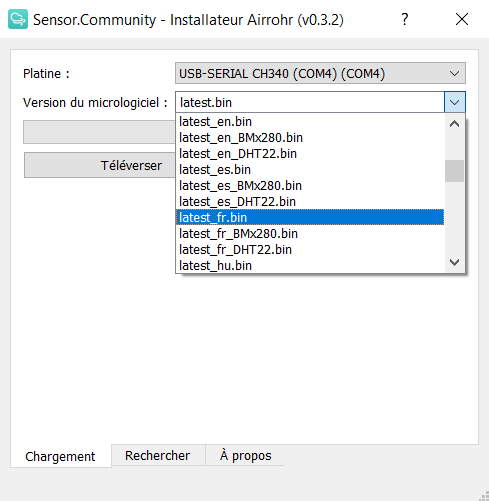Click the Sensor.Community app icon in title bar
This screenshot has height=501, width=489.
[18, 20]
